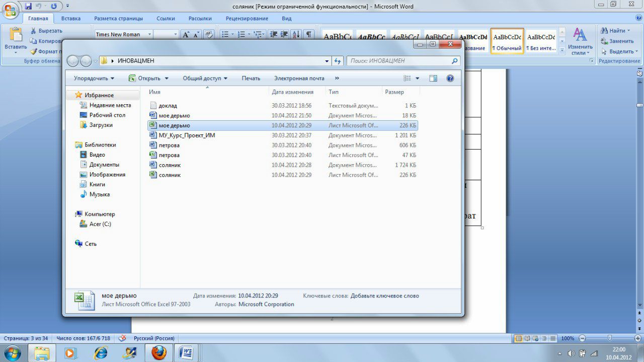Select the МУ_Курс_Проект_ИМ document
The width and height of the screenshot is (644, 362).
[x=283, y=135]
